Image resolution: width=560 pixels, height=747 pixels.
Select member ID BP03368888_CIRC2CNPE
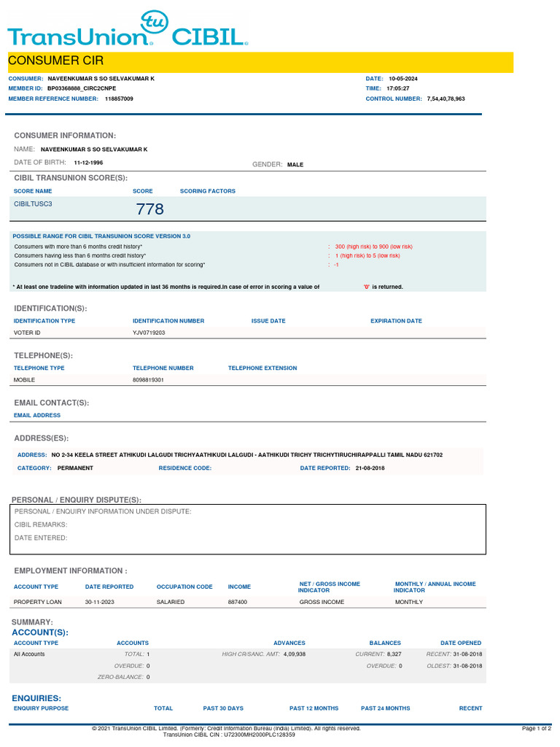point(82,88)
